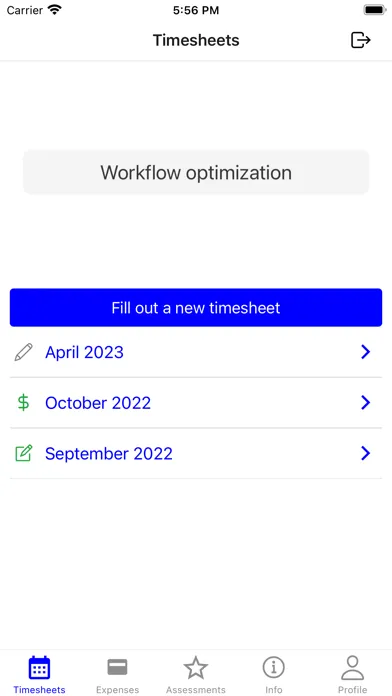The width and height of the screenshot is (392, 696).
Task: Open the Info circle icon
Action: point(274,668)
